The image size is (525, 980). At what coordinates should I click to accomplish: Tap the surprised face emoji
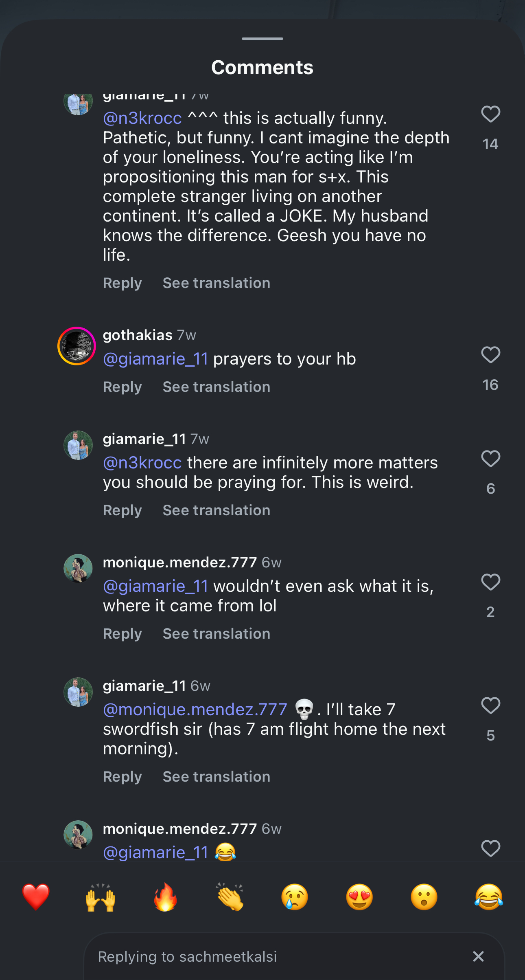coord(424,897)
